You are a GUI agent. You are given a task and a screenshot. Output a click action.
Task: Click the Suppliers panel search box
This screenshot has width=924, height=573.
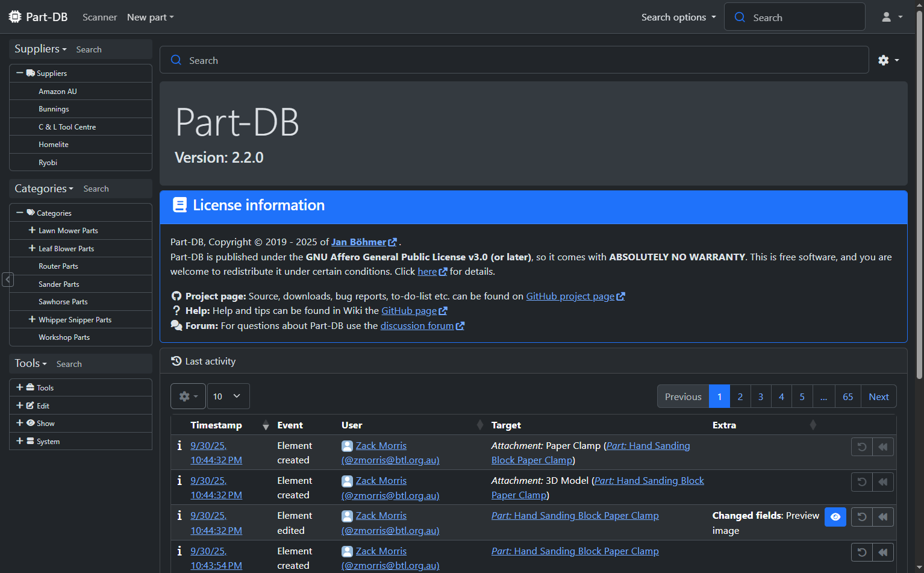click(x=112, y=49)
